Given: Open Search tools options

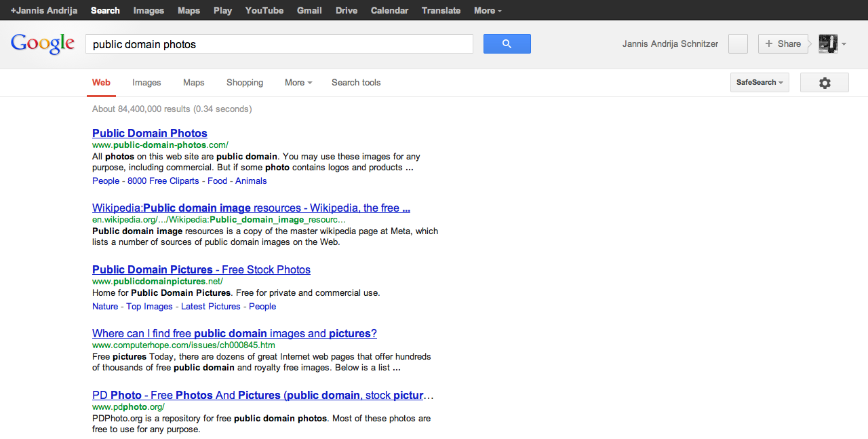Looking at the screenshot, I should (x=356, y=83).
